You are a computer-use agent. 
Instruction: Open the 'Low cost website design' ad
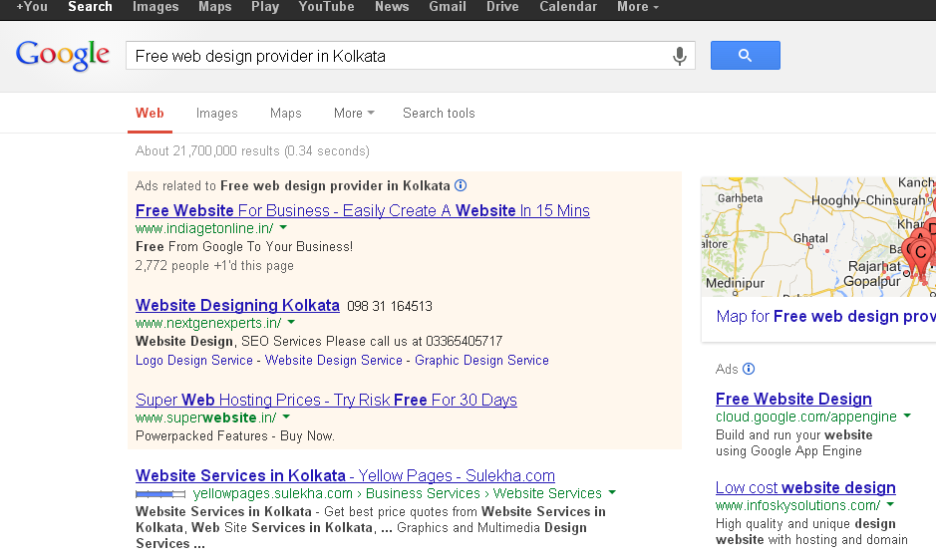click(805, 488)
